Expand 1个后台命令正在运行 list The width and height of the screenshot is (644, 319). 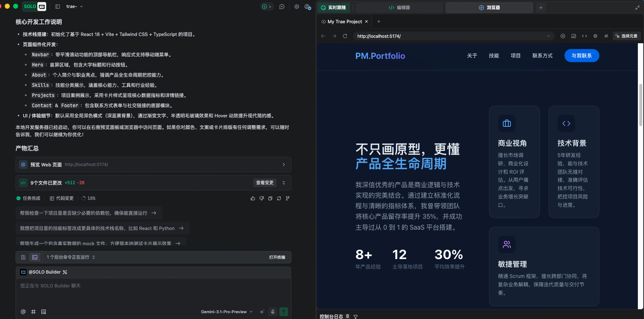[x=71, y=257]
